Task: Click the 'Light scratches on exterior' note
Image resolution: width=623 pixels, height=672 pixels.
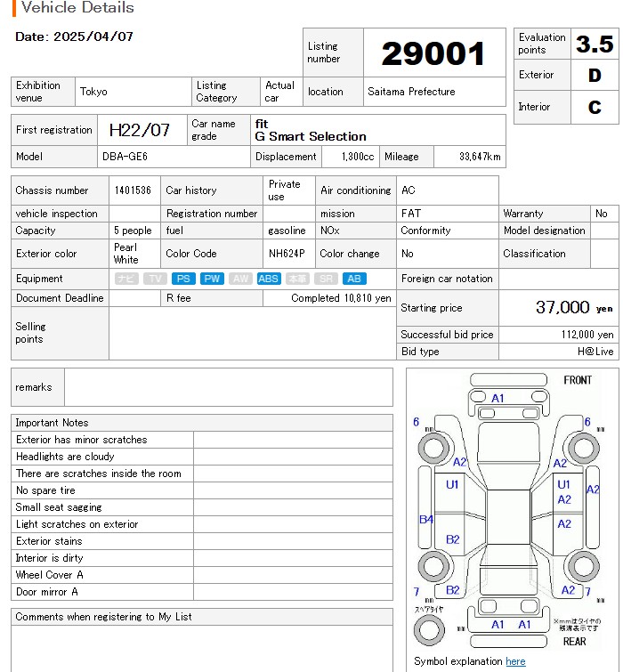Action: click(77, 524)
